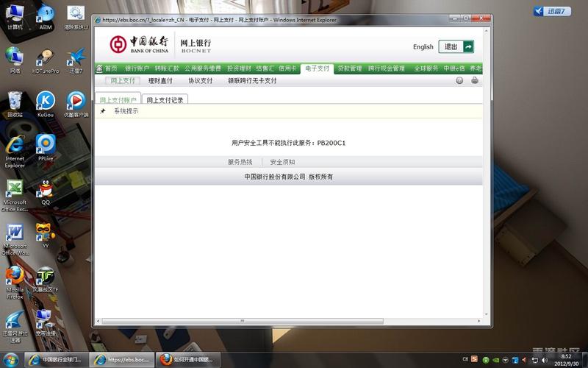The width and height of the screenshot is (588, 368).
Task: Open PPLive desktop icon
Action: click(x=46, y=148)
